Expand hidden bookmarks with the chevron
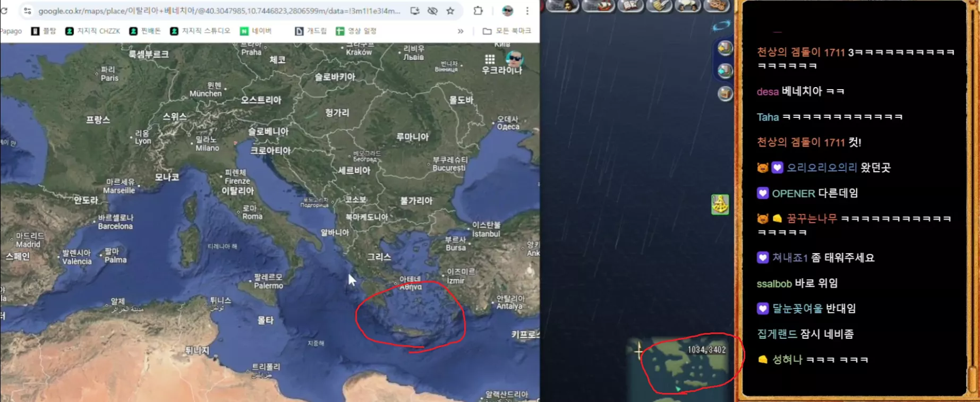 tap(461, 31)
